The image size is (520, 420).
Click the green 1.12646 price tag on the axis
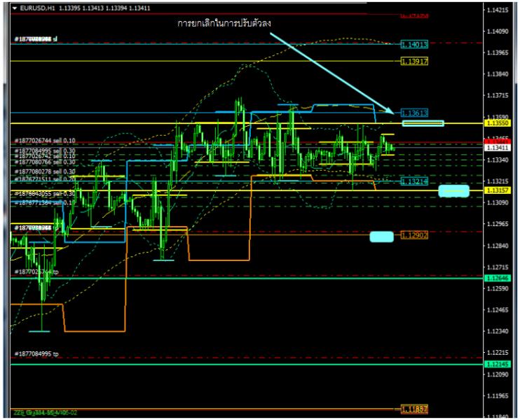pos(498,278)
